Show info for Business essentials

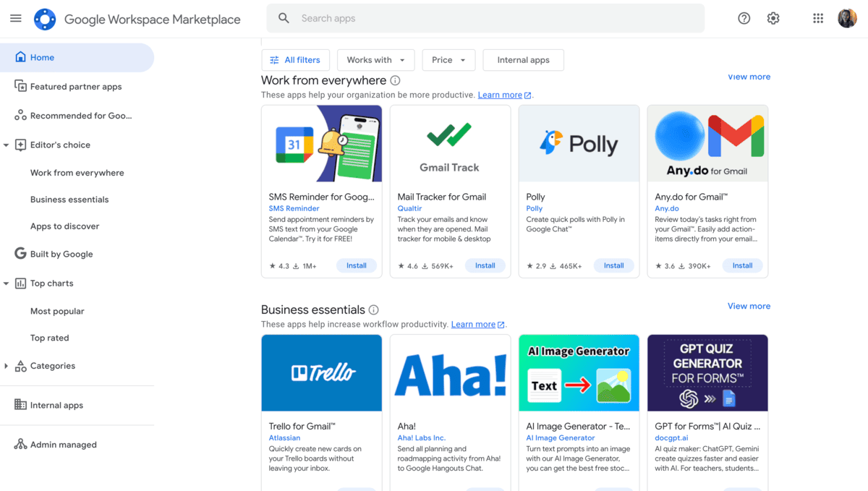[373, 309]
